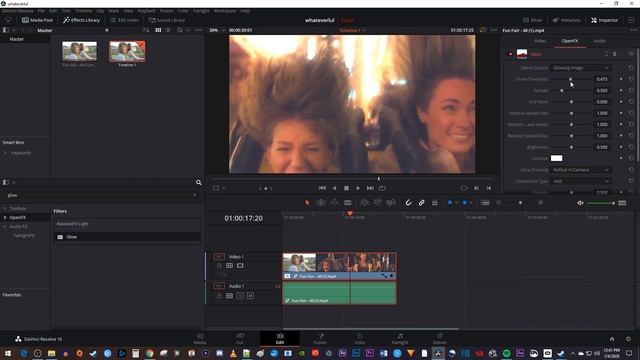Image resolution: width=640 pixels, height=360 pixels.
Task: Select the Dynamic Trim Mode tool
Action: [334, 202]
